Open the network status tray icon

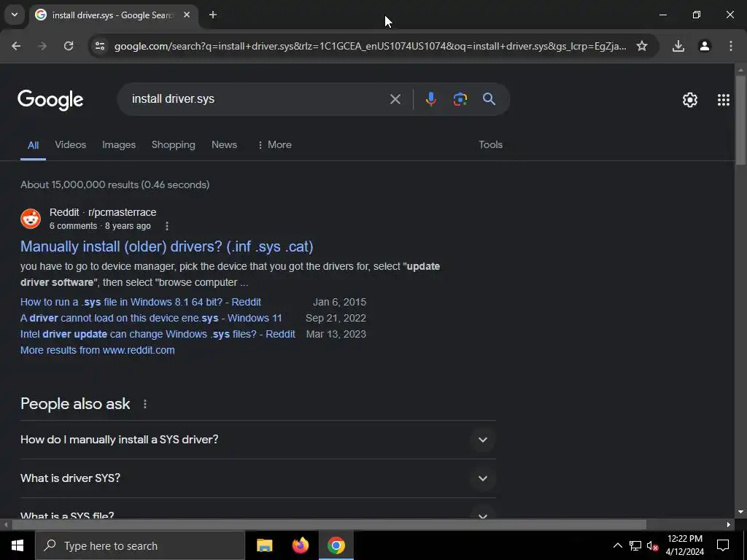tap(635, 545)
